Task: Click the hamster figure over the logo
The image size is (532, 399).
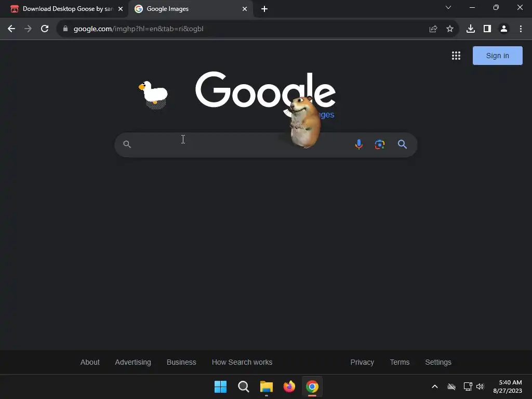Action: [304, 122]
